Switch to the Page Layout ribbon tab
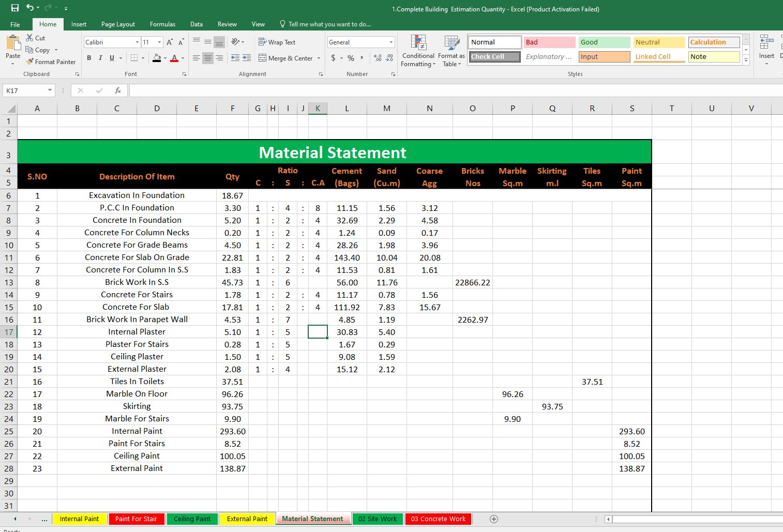The height and width of the screenshot is (532, 783). pyautogui.click(x=118, y=24)
